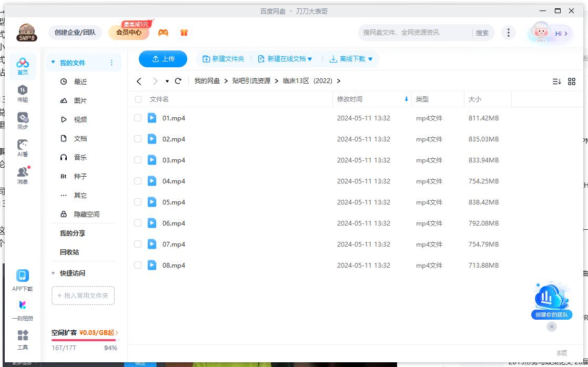Collapse the 快捷访问 section
Screen dimensions: 588x367
[x=53, y=273]
